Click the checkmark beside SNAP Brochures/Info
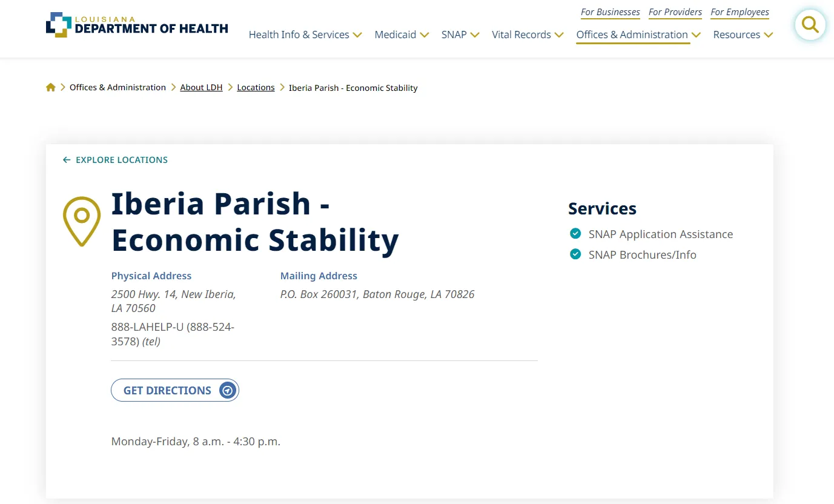Viewport: 834px width, 504px height. point(575,254)
